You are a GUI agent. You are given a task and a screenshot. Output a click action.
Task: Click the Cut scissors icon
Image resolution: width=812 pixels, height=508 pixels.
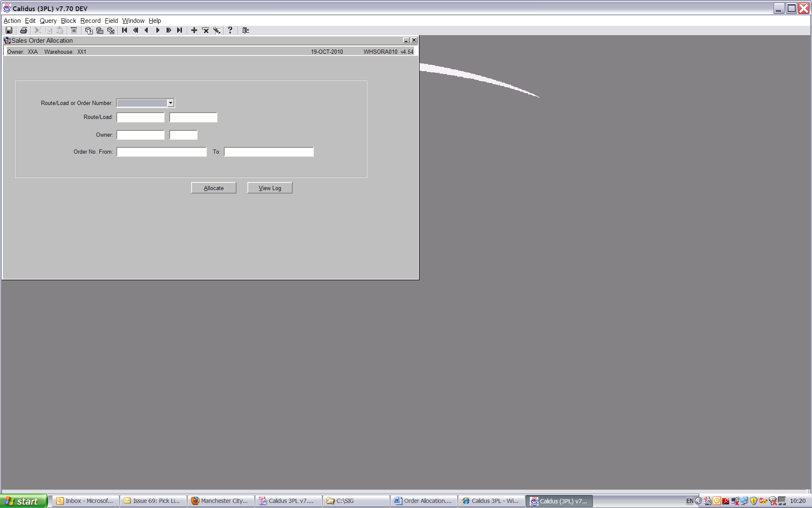pos(38,30)
